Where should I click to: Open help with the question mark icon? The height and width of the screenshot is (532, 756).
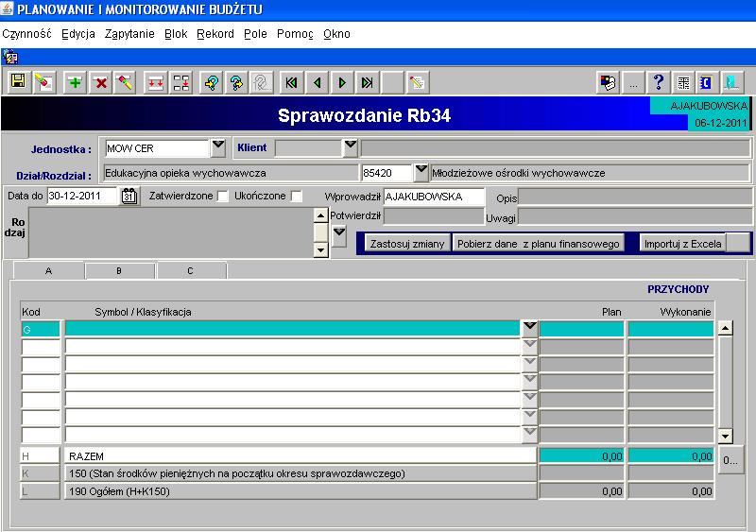[659, 83]
